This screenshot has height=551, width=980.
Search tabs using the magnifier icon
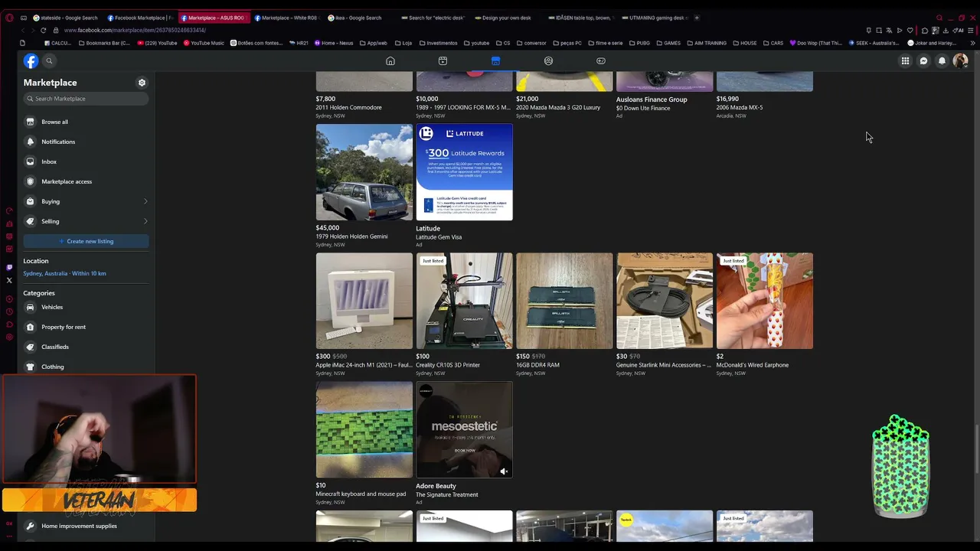(939, 18)
